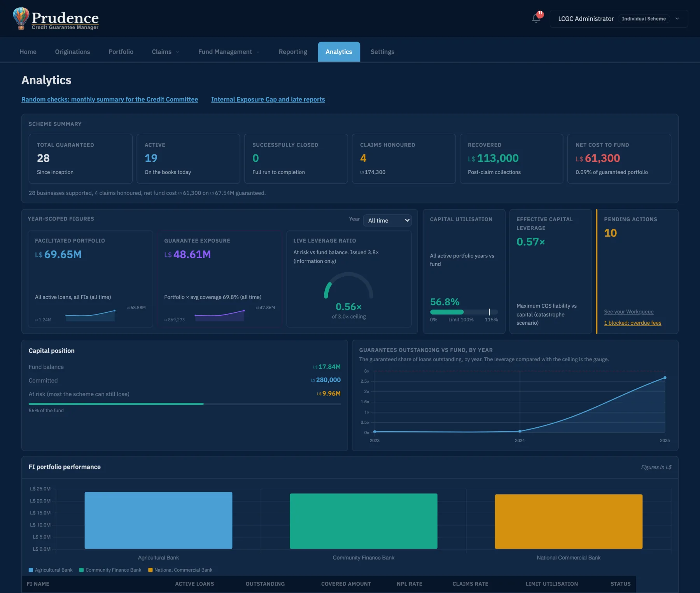This screenshot has width=700, height=593.
Task: Click the Capital Utilisation progress bar
Action: pyautogui.click(x=464, y=312)
